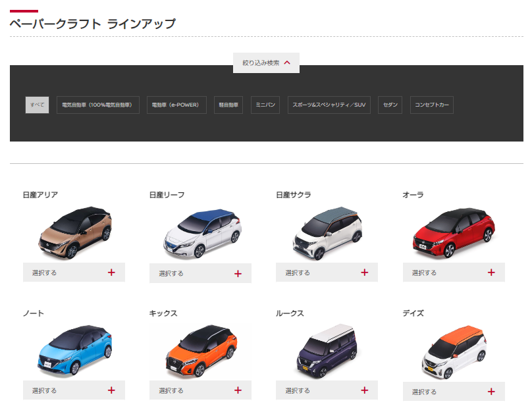Click the plus icon under デイズ
This screenshot has height=418, width=532.
pyautogui.click(x=491, y=392)
